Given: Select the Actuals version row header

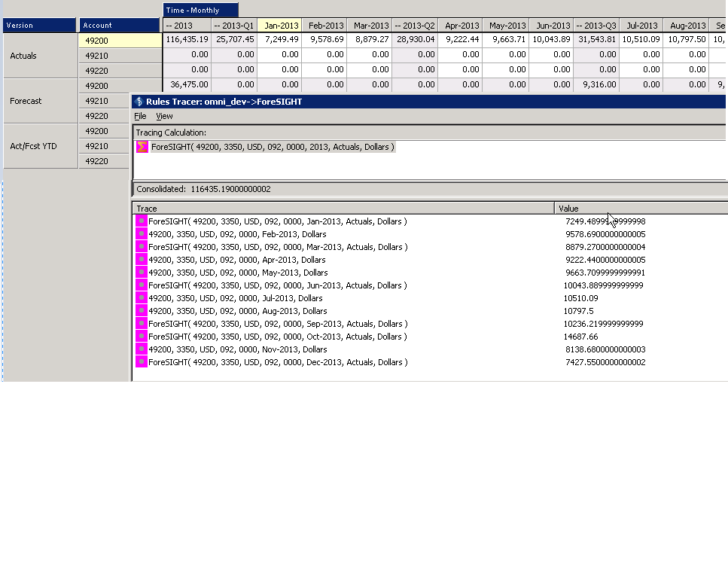Looking at the screenshot, I should click(x=41, y=56).
